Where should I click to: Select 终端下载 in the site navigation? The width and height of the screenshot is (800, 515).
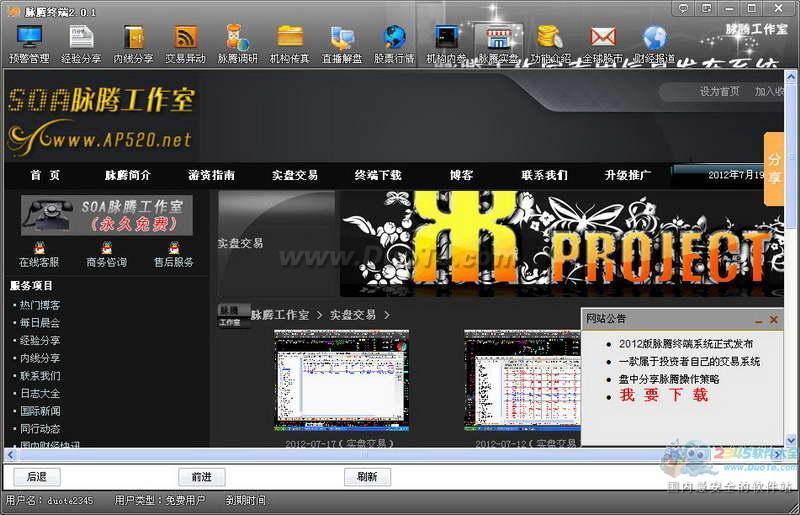click(378, 175)
